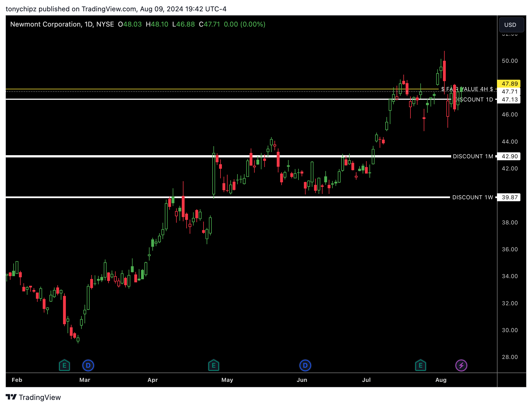Click the 30.00 price axis label
The height and width of the screenshot is (407, 532).
click(510, 330)
